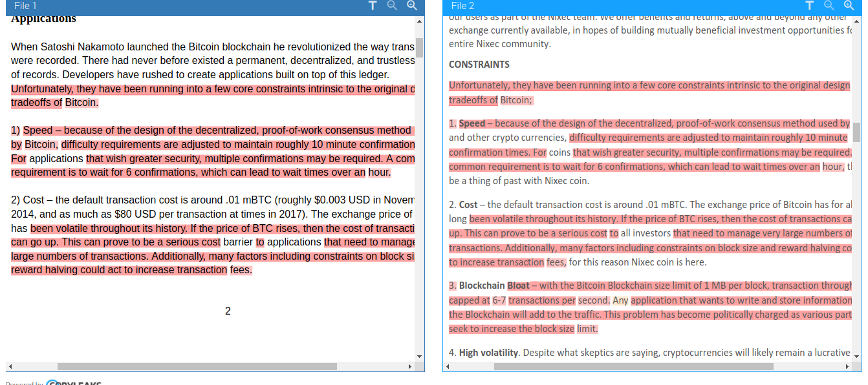This screenshot has width=868, height=385.
Task: Click File 1 vertical scrollbar up arrow
Action: (x=419, y=22)
